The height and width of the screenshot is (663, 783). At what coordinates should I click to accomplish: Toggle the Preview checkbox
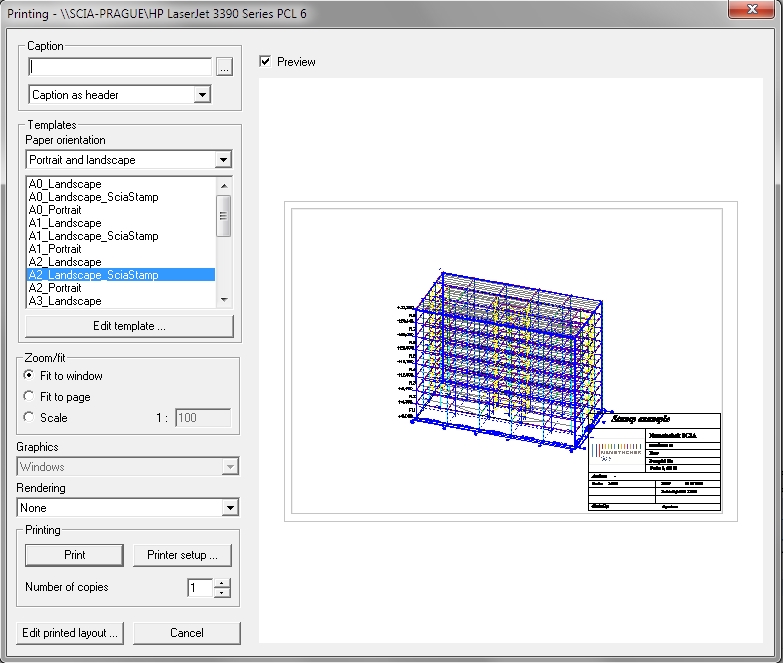pyautogui.click(x=265, y=62)
